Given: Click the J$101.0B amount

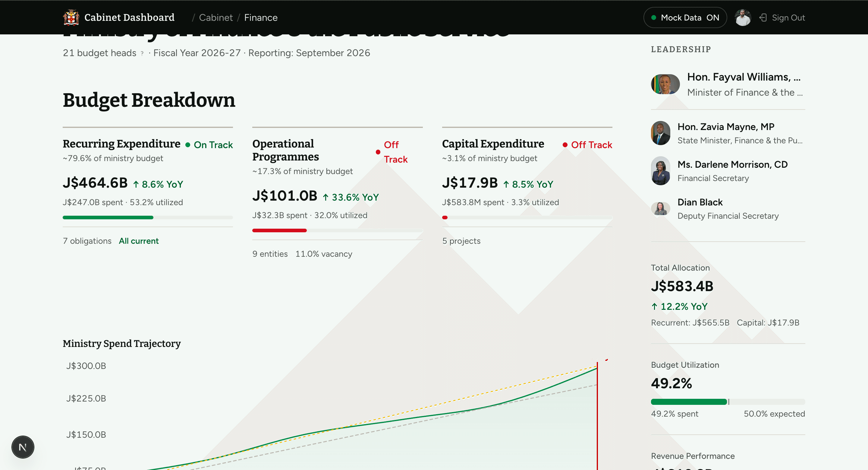Looking at the screenshot, I should coord(285,196).
